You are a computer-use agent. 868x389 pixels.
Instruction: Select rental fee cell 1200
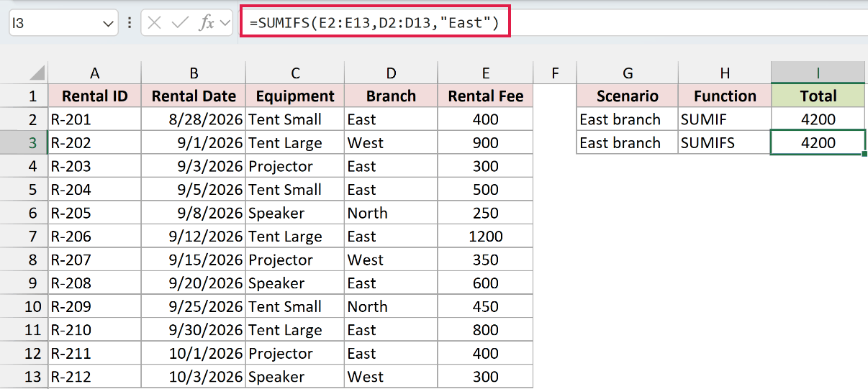click(486, 236)
